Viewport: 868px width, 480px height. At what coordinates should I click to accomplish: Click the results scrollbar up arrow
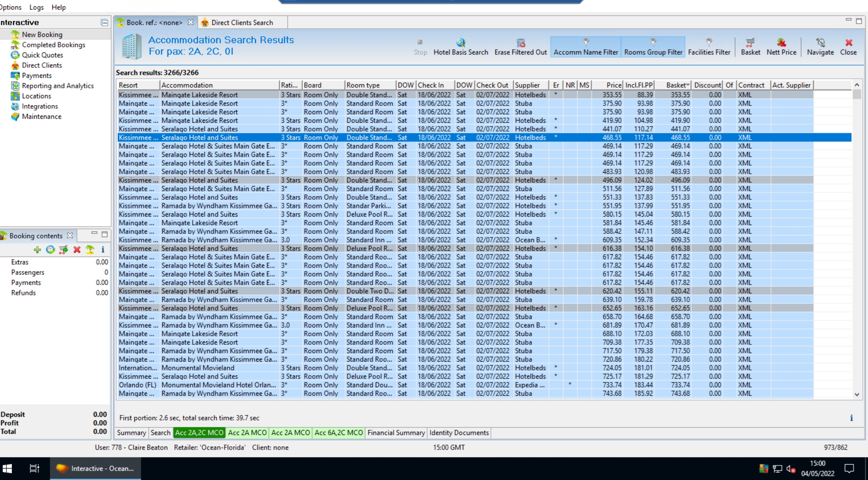[857, 85]
